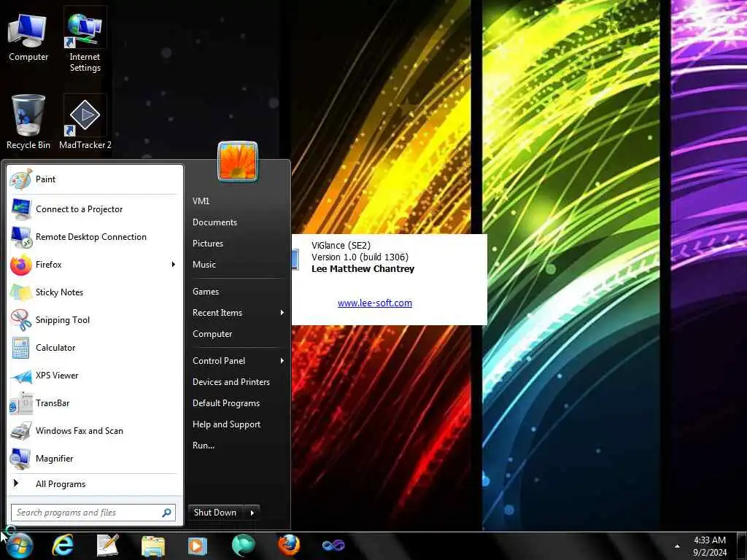Show hidden system tray icons
The height and width of the screenshot is (560, 747).
pos(677,546)
